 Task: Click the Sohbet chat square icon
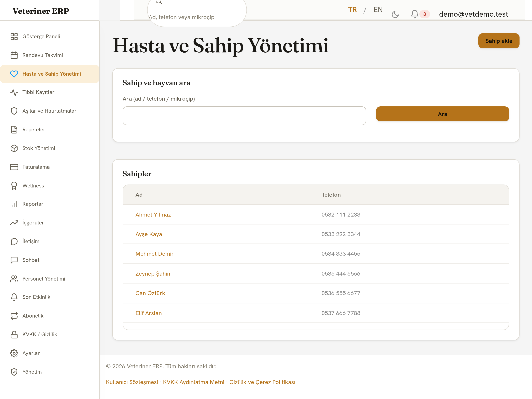(14, 260)
